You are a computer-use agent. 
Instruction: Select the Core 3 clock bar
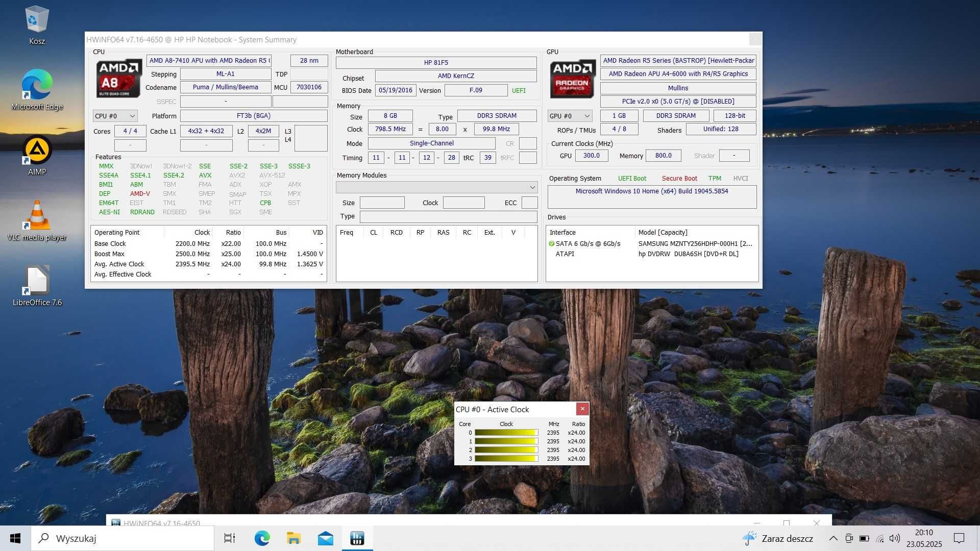506,459
